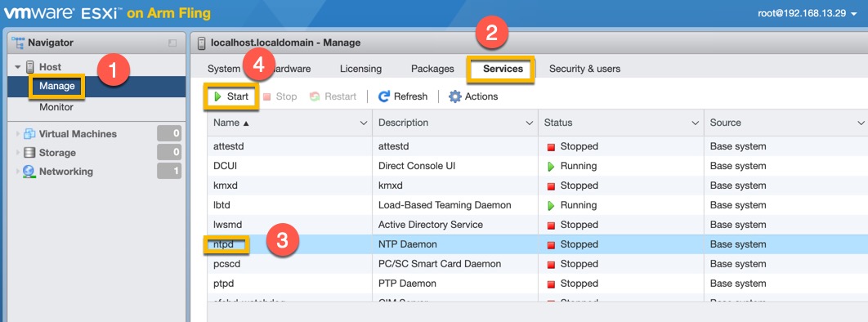The height and width of the screenshot is (322, 868).
Task: Open the Security & users tab
Action: point(584,69)
